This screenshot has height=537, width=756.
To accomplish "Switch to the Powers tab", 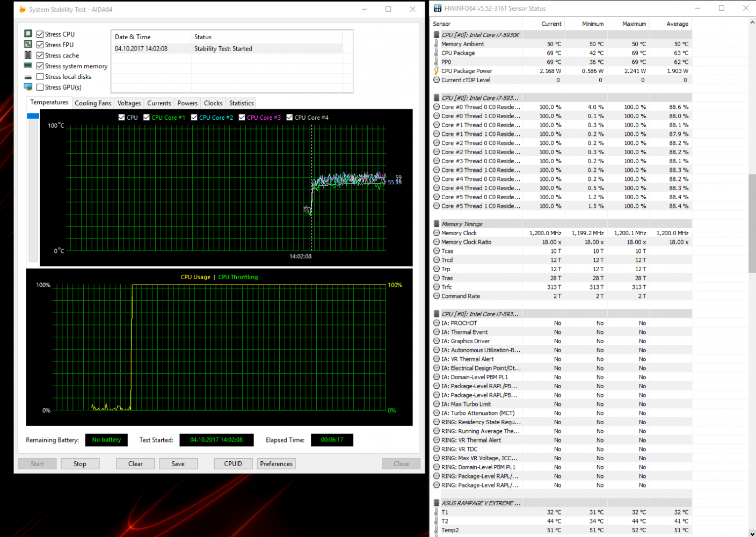I will 187,103.
